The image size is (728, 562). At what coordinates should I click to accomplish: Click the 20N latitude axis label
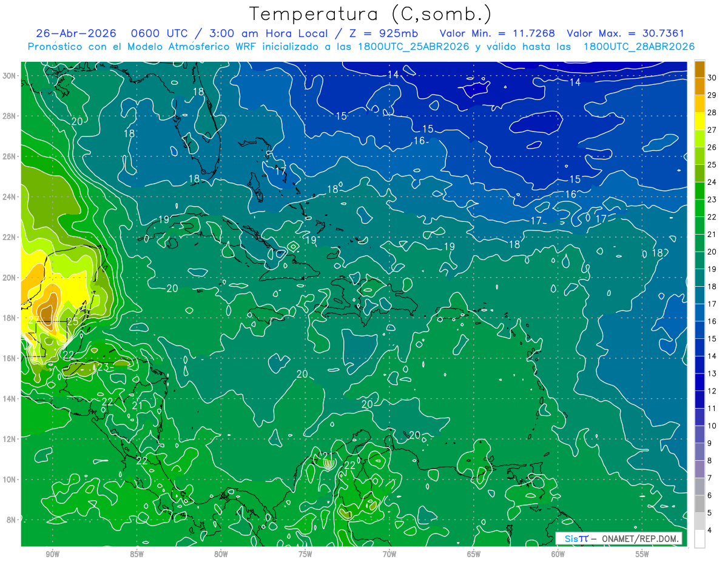10,278
